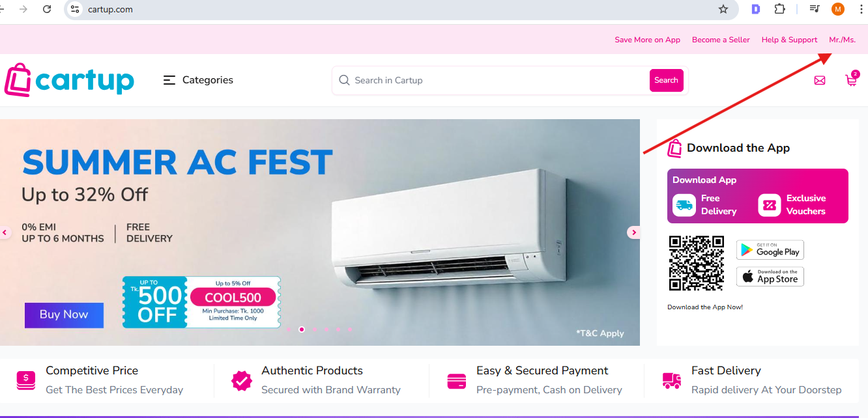The image size is (868, 418).
Task: Advance the banner with the right arrow
Action: click(x=633, y=232)
